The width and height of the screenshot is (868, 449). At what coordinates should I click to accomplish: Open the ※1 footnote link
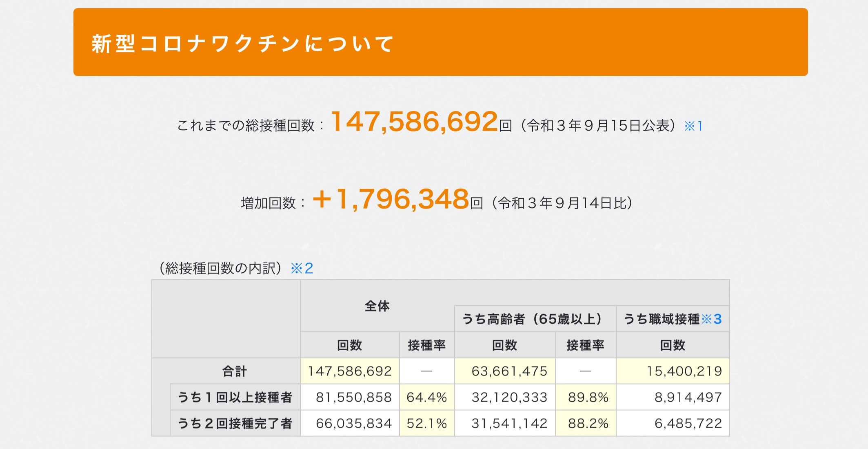coord(693,126)
